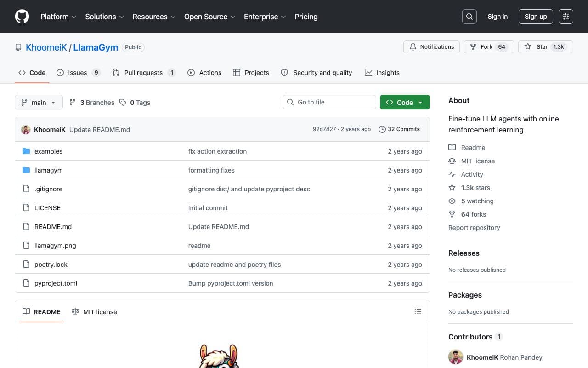Expand the Open Source menu
The width and height of the screenshot is (588, 368).
coord(210,17)
